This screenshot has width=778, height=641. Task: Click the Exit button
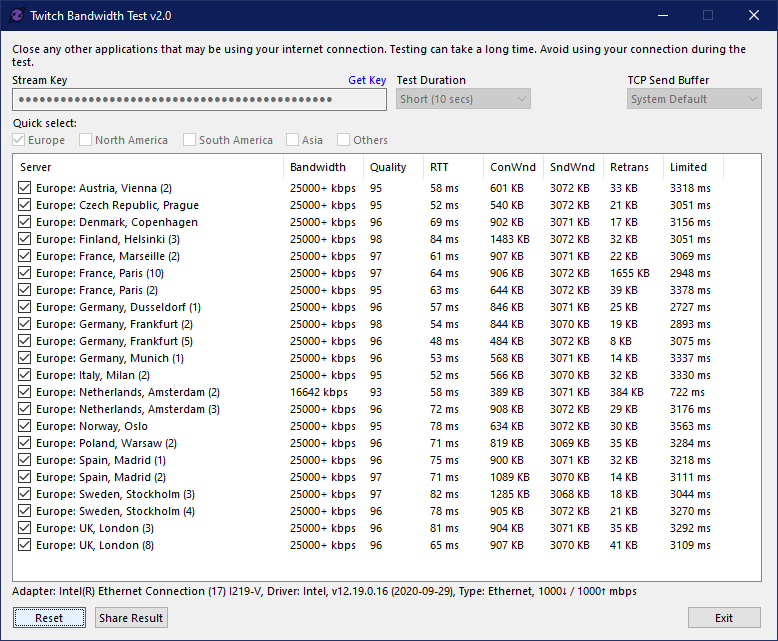point(724,618)
